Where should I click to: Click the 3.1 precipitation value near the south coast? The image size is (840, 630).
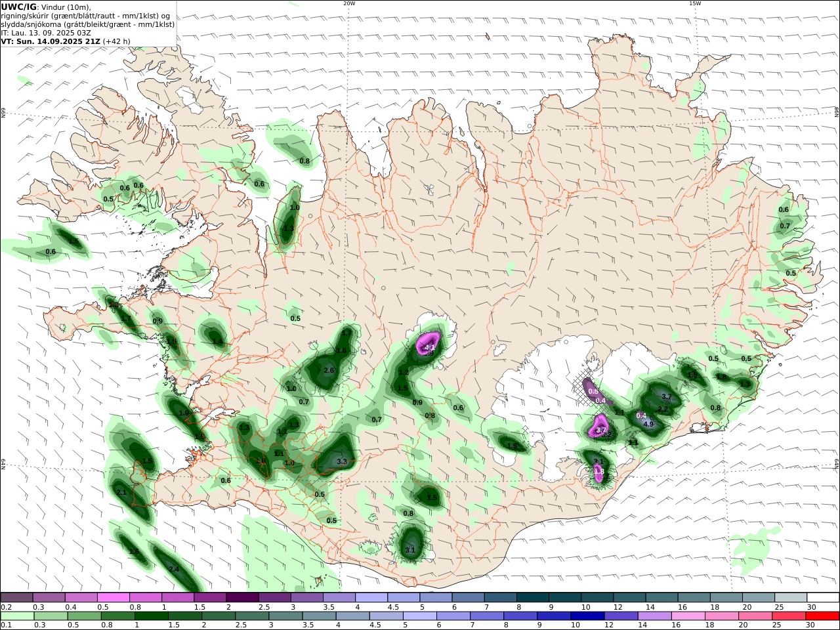411,550
